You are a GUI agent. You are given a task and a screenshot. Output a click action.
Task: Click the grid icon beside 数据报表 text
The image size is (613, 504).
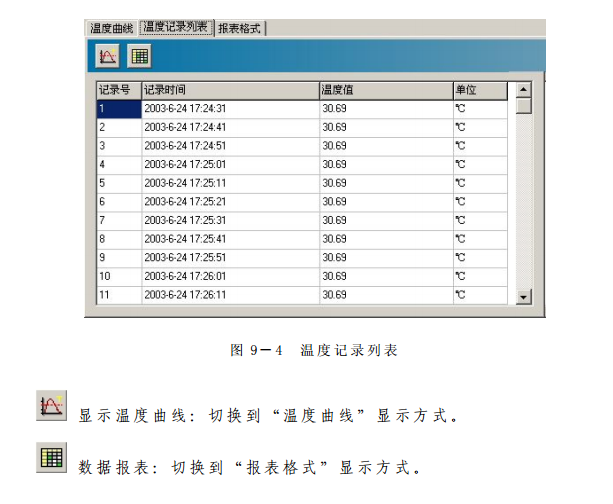[52, 457]
